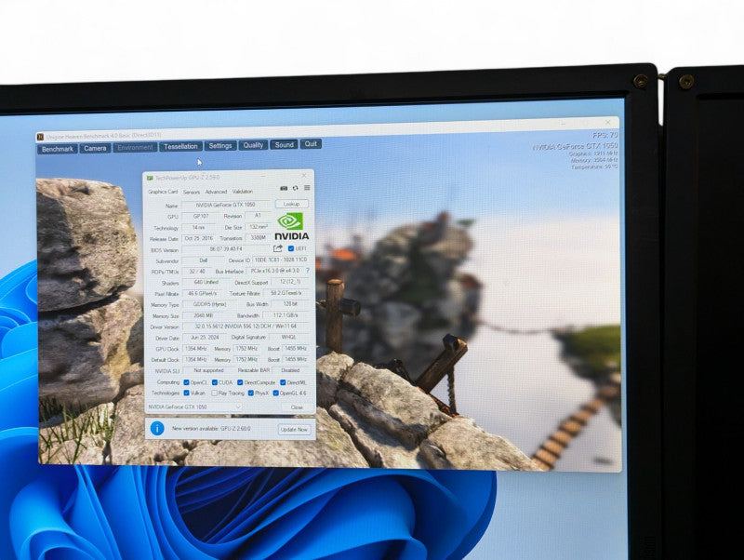Open the Validation tab
744x560 pixels.
[243, 192]
